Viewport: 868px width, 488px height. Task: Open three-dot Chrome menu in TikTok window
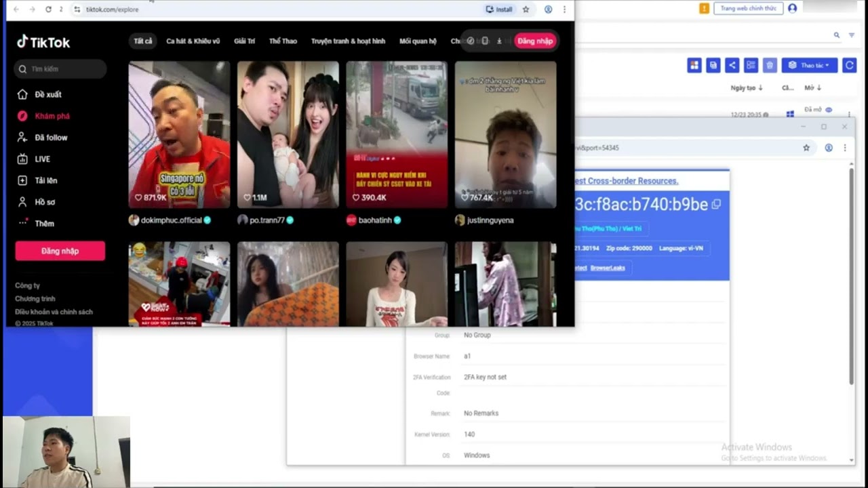pyautogui.click(x=564, y=9)
